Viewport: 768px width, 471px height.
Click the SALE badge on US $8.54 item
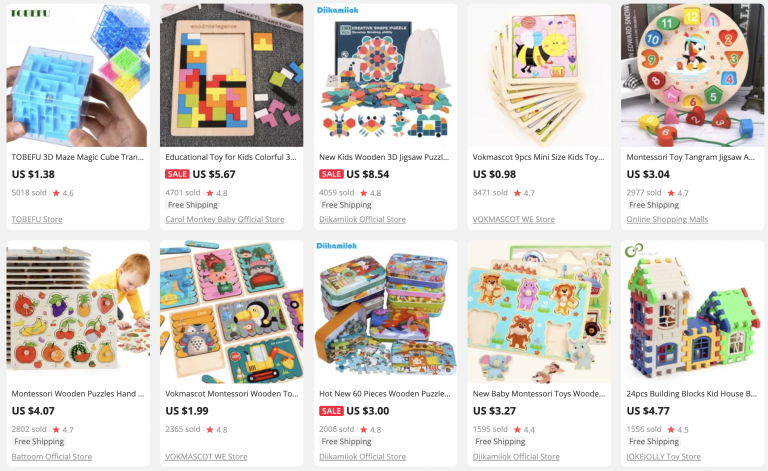(331, 174)
